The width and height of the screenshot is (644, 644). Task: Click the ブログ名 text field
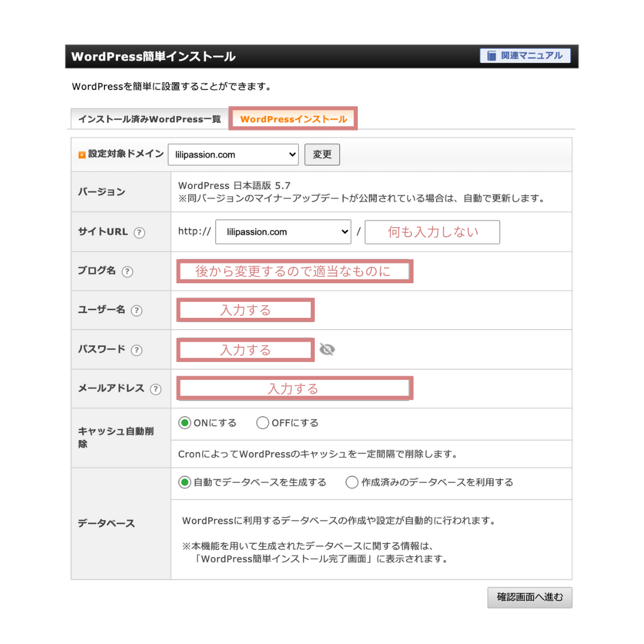pos(293,271)
